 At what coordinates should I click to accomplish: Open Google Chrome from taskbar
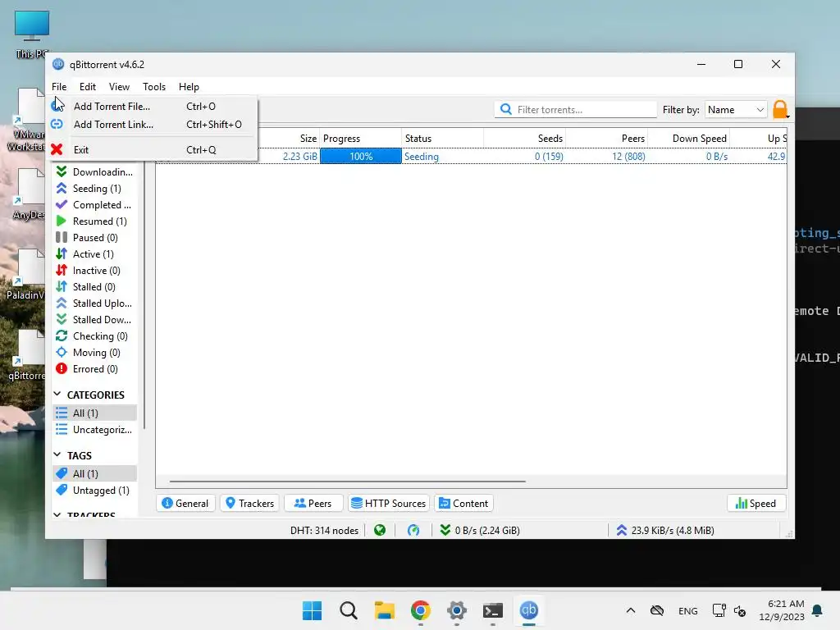tap(421, 610)
